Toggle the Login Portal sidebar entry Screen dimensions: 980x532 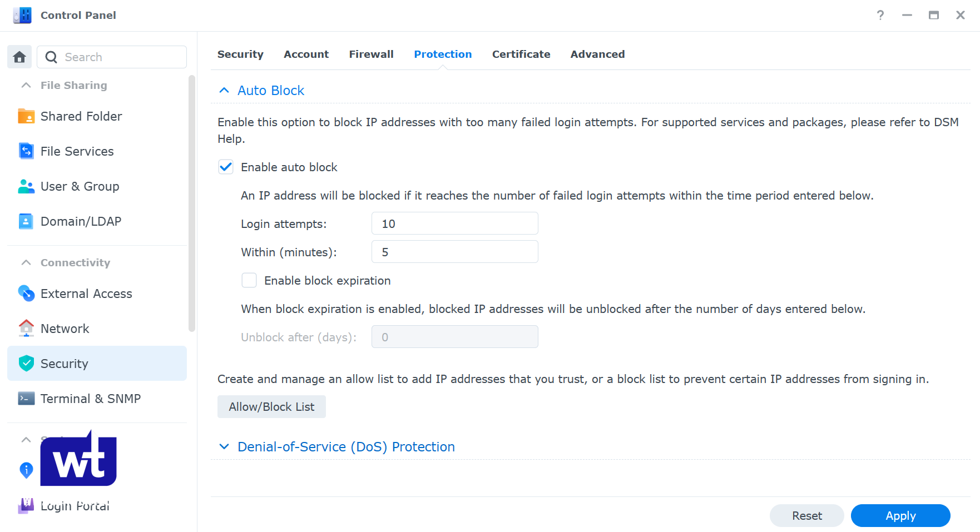74,506
